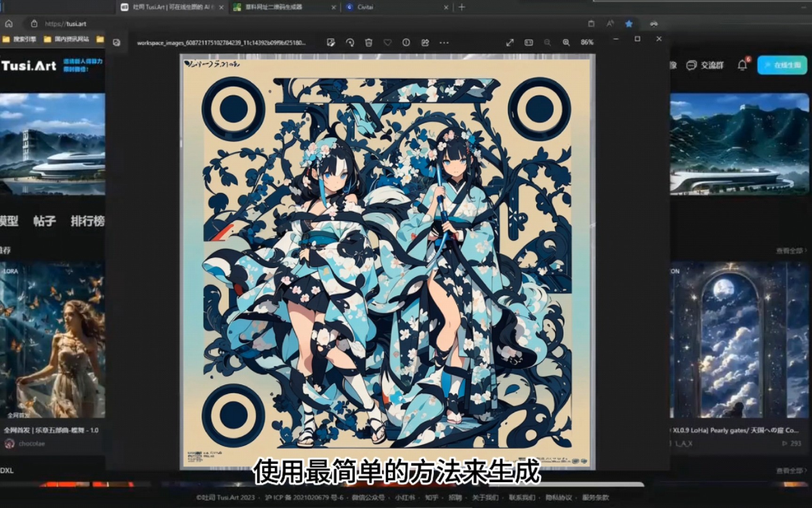
Task: Zoom out with the minus magnifier icon
Action: 547,42
